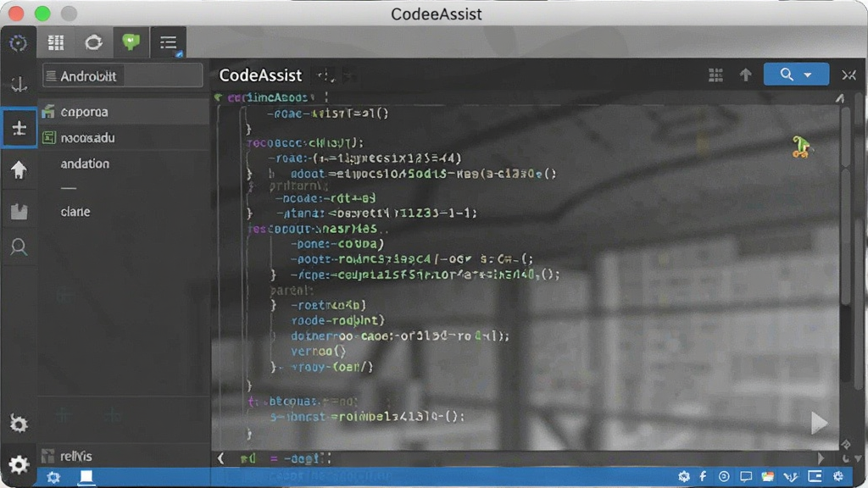The width and height of the screenshot is (868, 488).
Task: Open the bottom settings gear in sidebar
Action: point(19,464)
